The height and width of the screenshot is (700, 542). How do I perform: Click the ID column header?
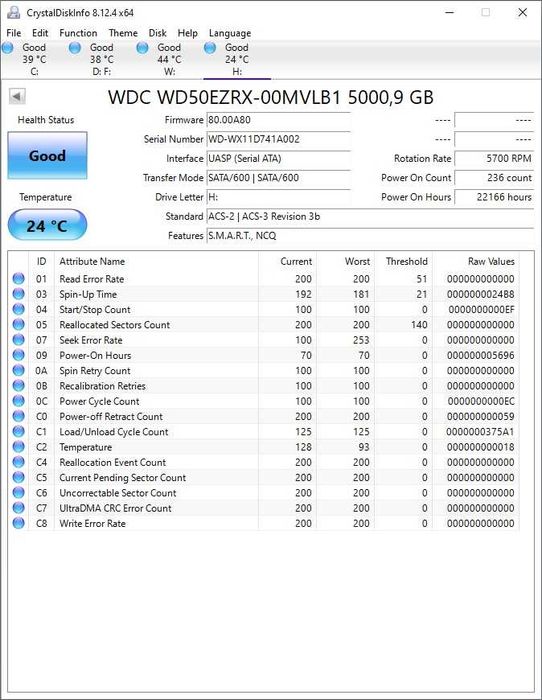coord(41,261)
